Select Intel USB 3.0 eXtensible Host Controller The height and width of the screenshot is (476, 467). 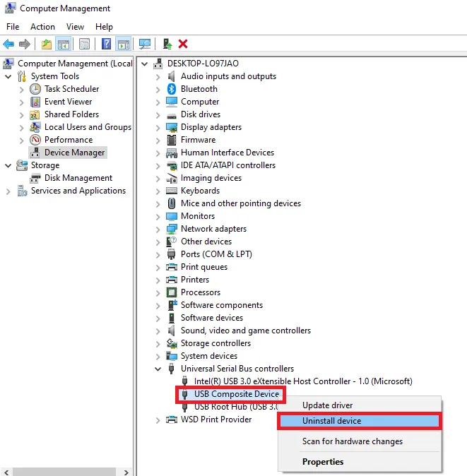[303, 381]
